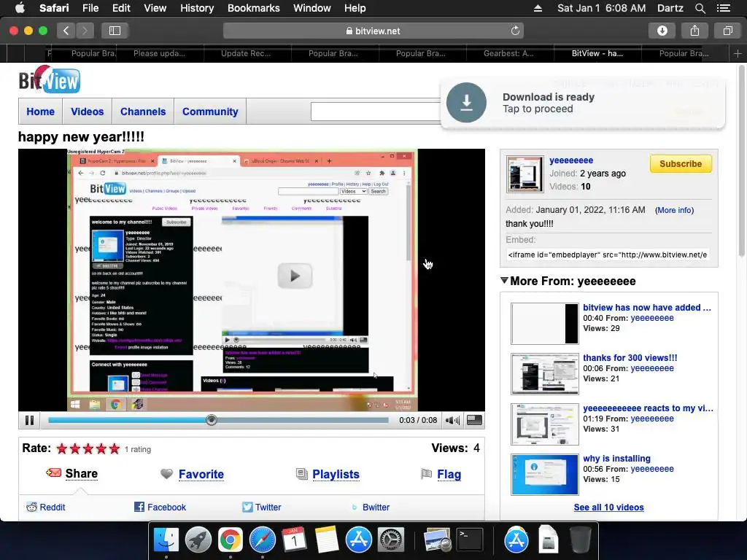The image size is (747, 560).
Task: Open the History menu in menu bar
Action: point(197,8)
